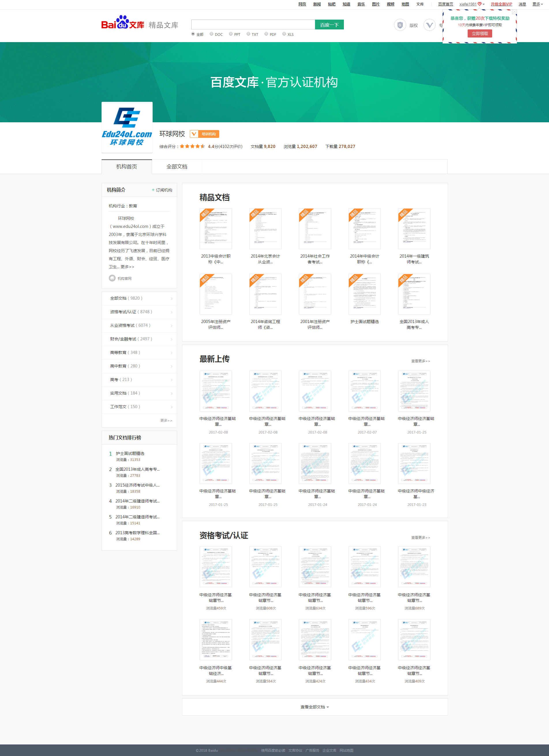This screenshot has height=756, width=549.
Task: Click the orange V verified badge
Action: click(194, 134)
